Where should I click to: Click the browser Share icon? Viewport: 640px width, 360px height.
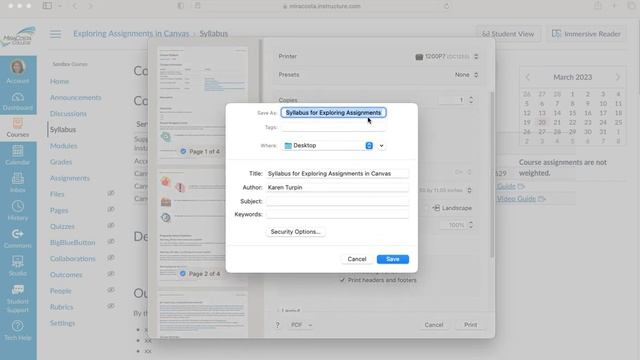click(x=598, y=6)
